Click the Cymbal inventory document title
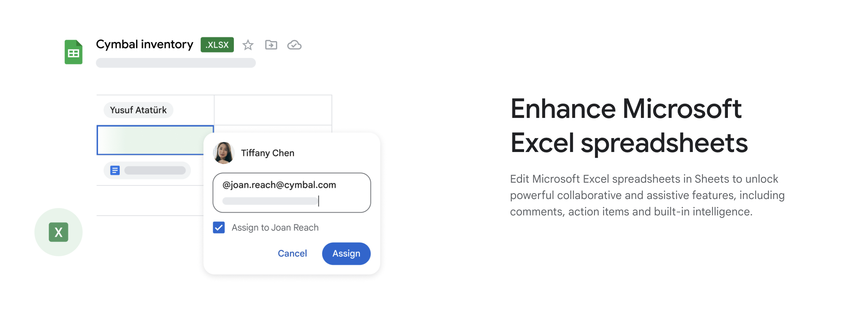The width and height of the screenshot is (868, 319). coord(145,44)
